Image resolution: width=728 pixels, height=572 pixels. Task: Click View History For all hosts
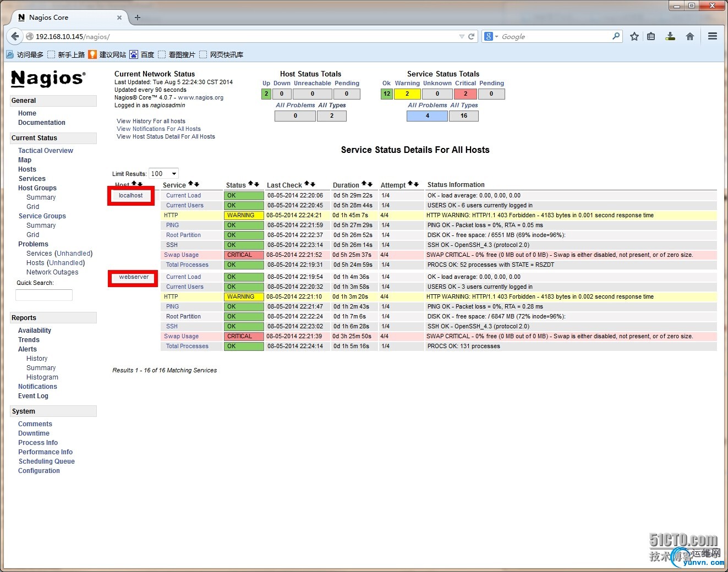coord(151,121)
